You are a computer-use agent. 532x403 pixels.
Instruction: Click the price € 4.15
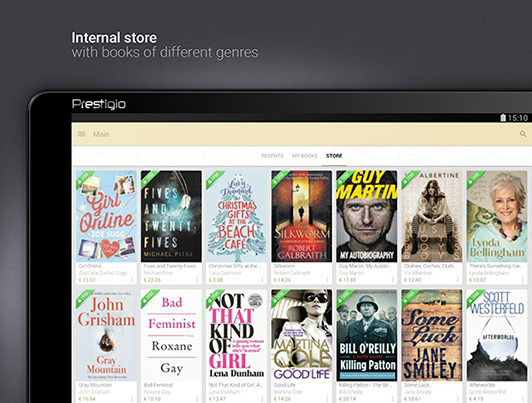coord(477,399)
